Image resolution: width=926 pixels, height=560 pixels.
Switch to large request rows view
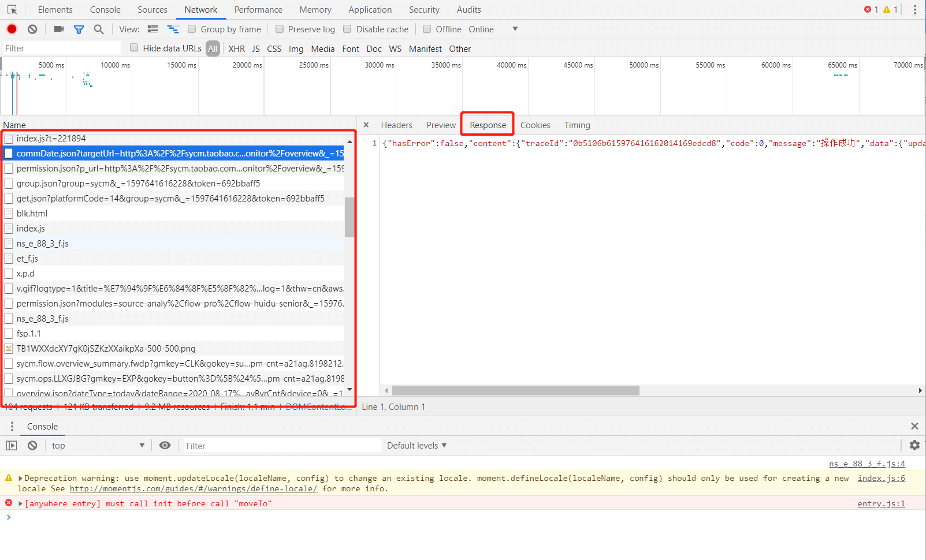click(153, 29)
